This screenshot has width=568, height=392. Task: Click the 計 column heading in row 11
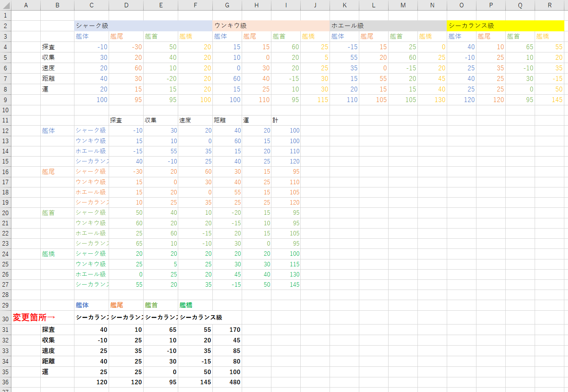(275, 120)
